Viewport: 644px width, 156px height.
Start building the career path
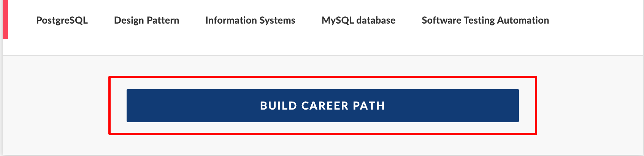pyautogui.click(x=323, y=105)
